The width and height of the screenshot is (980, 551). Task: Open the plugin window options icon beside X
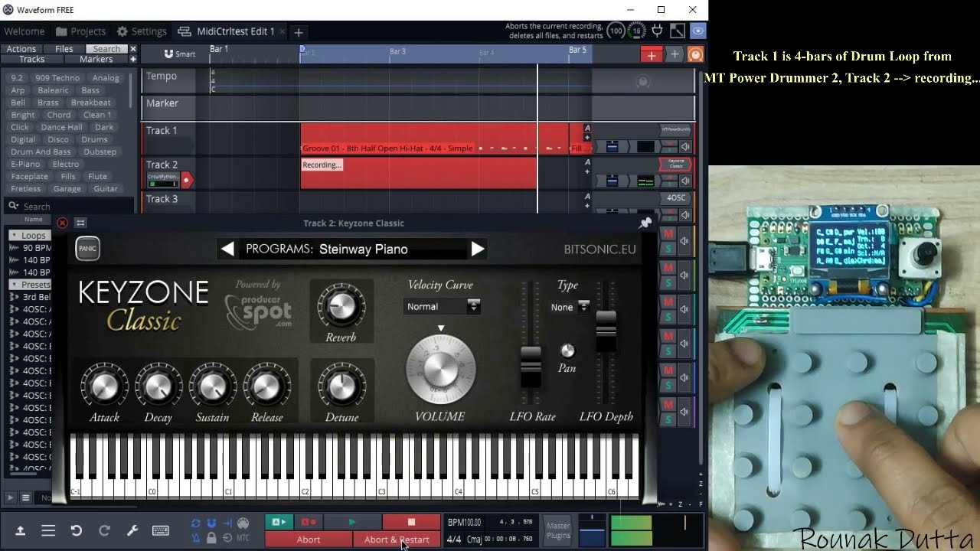[x=80, y=223]
